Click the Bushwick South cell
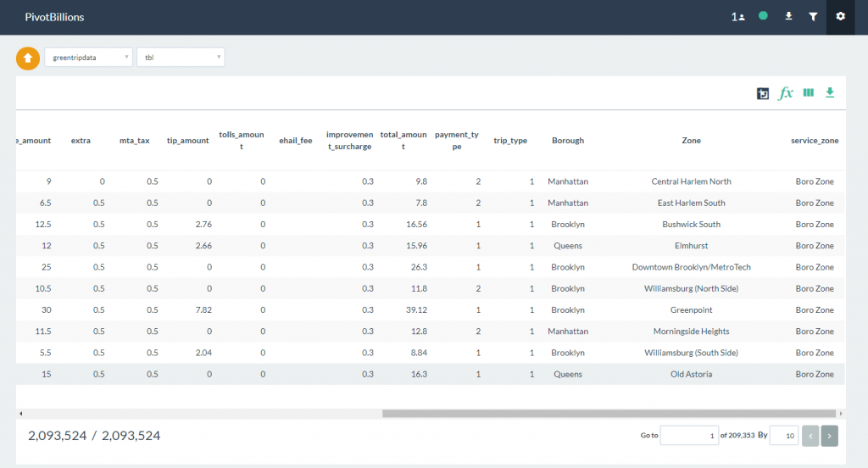Screen dimensions: 868x468 coord(692,225)
